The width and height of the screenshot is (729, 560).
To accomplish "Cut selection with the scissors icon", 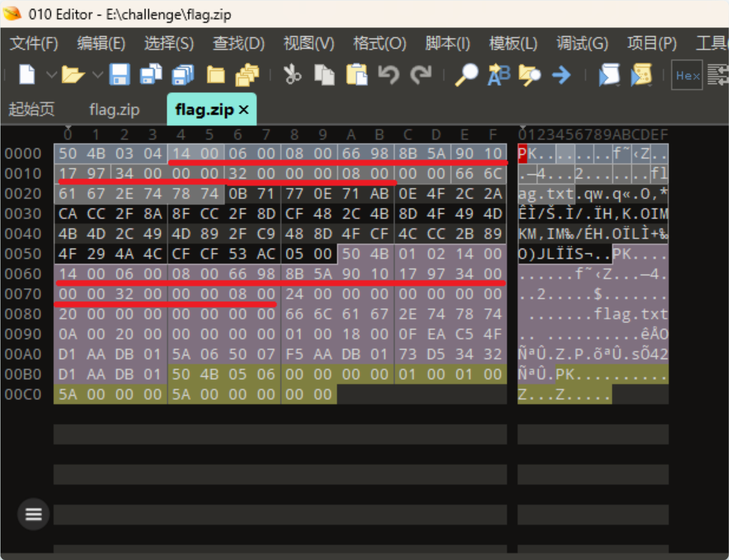I will (x=292, y=74).
